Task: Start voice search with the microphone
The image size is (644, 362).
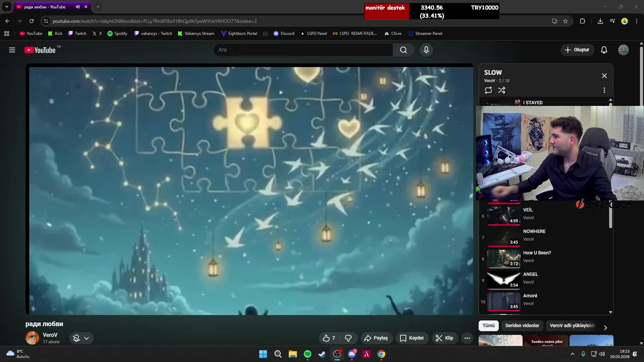Action: (x=426, y=50)
